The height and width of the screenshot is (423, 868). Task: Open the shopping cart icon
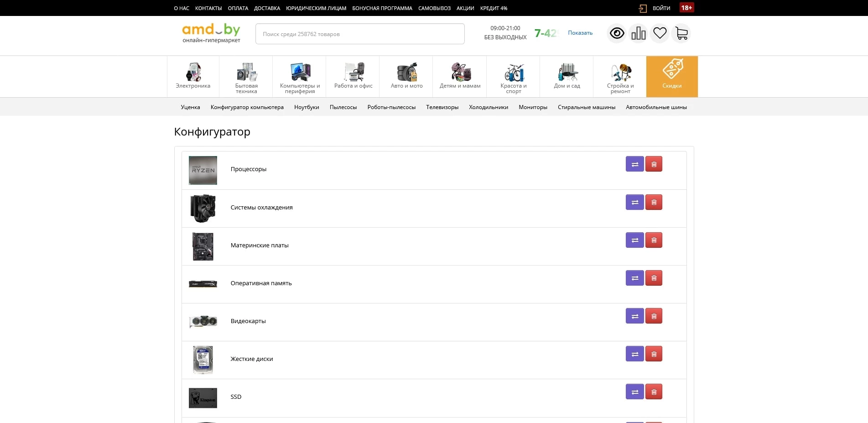(681, 33)
